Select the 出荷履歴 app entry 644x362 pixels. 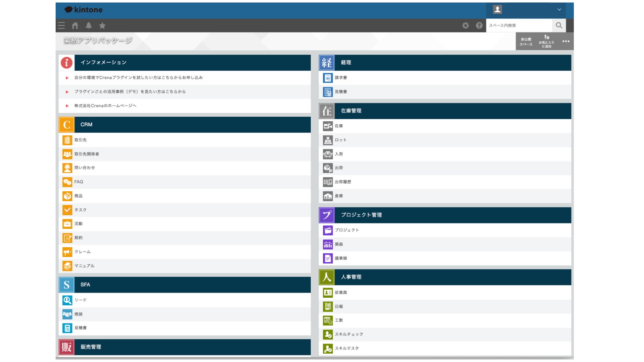pos(343,182)
